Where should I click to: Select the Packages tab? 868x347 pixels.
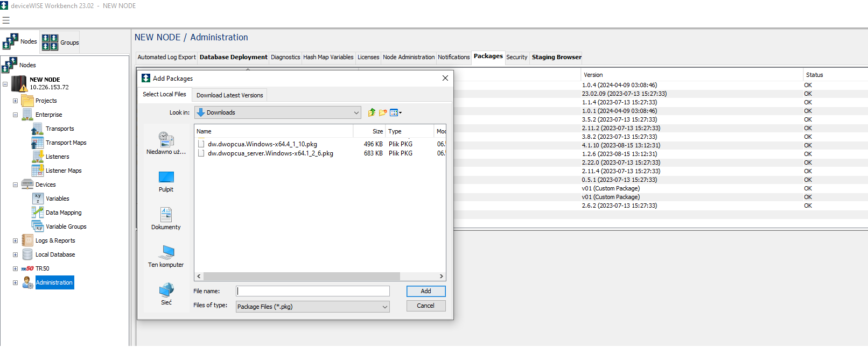point(488,56)
